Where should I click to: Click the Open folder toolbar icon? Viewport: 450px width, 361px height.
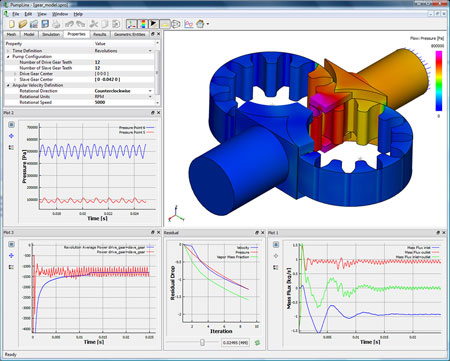22,24
